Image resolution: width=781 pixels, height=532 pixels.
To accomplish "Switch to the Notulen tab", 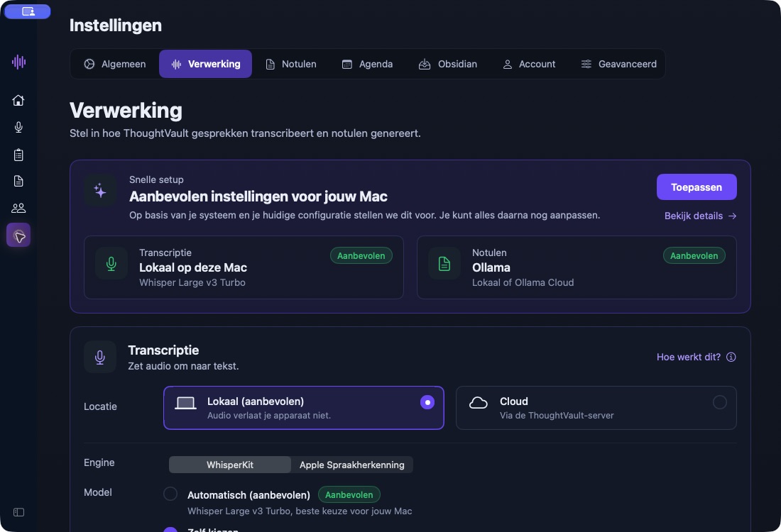I will coord(291,64).
